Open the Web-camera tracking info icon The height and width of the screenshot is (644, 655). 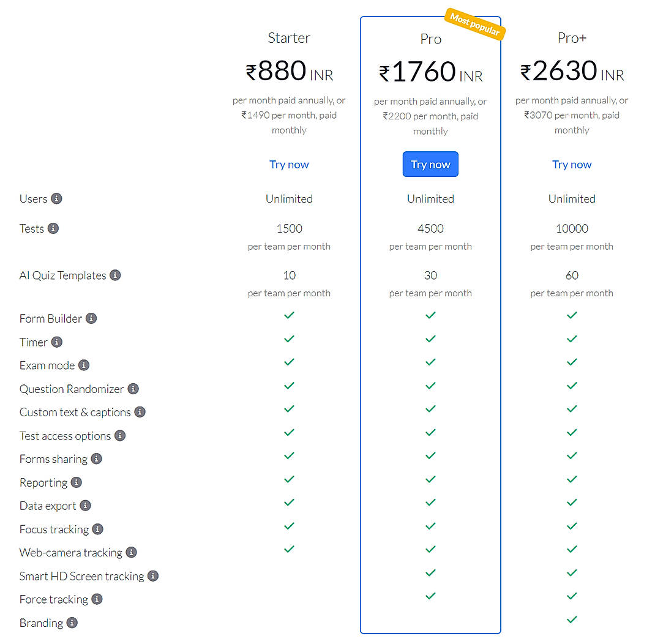[131, 552]
